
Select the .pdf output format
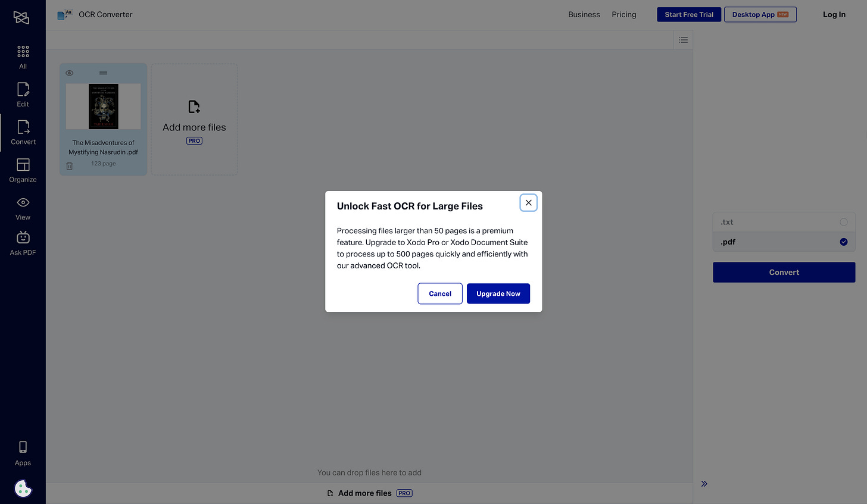click(x=784, y=242)
